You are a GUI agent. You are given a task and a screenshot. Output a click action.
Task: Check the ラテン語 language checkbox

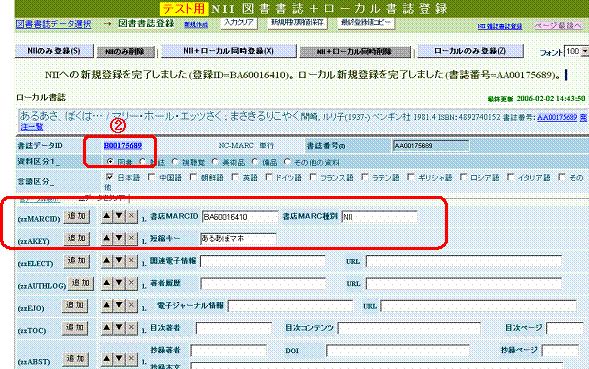pos(365,177)
